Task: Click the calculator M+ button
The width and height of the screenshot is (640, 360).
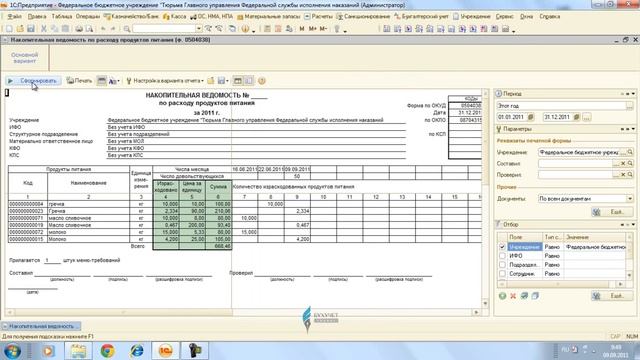Action: [312, 29]
